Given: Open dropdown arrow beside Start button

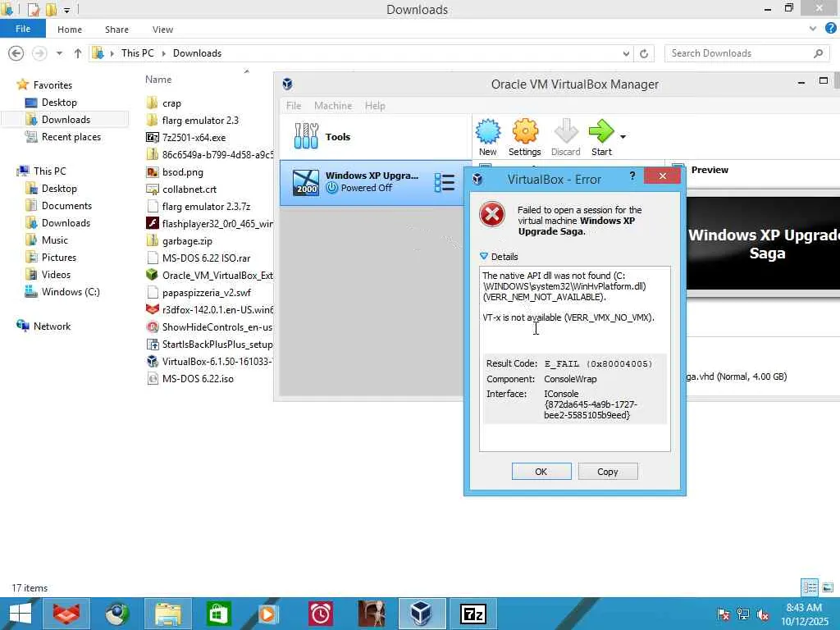Looking at the screenshot, I should [623, 137].
